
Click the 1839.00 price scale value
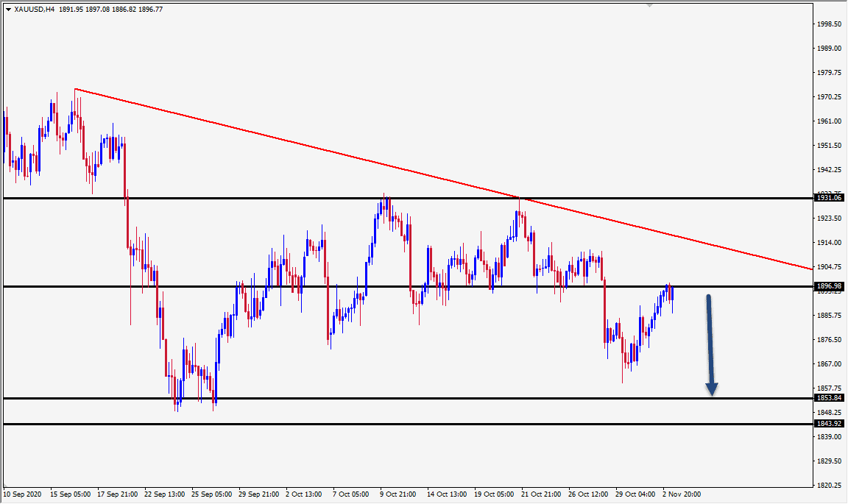pos(830,437)
